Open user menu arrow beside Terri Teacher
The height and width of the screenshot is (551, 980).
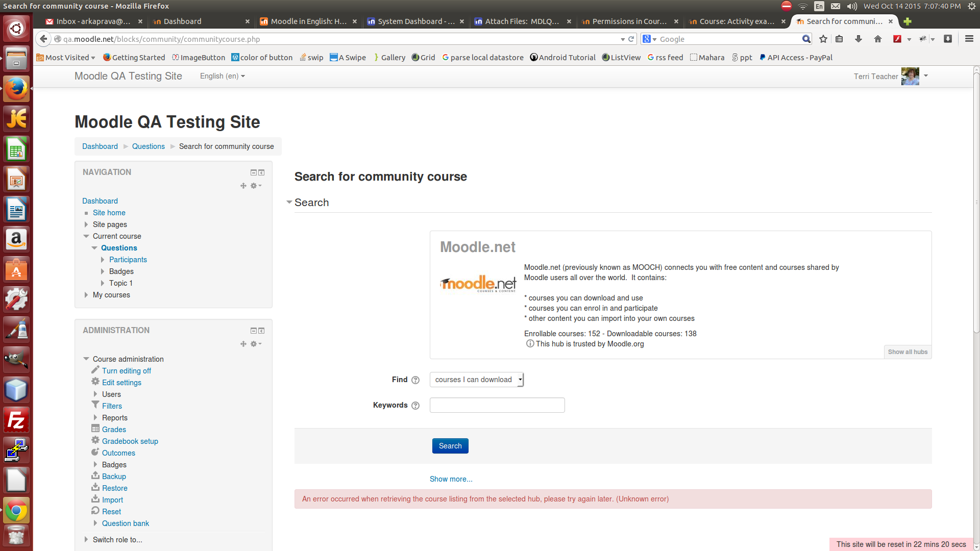pyautogui.click(x=926, y=76)
